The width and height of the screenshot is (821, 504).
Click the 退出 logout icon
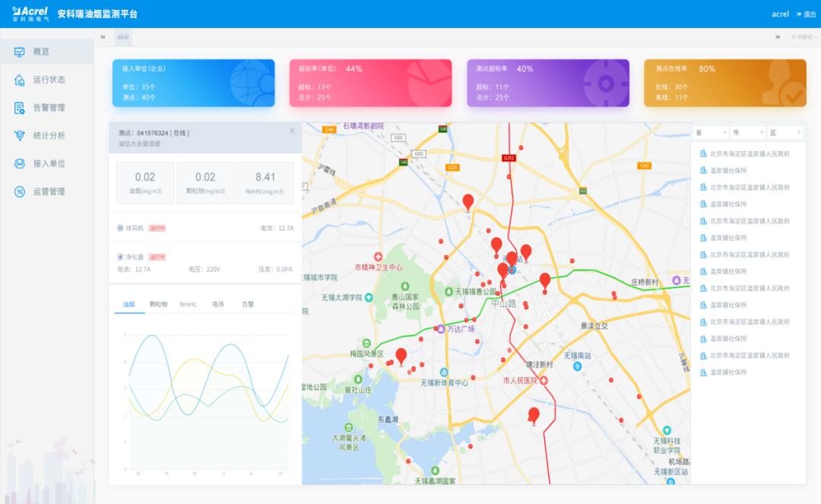pos(799,14)
